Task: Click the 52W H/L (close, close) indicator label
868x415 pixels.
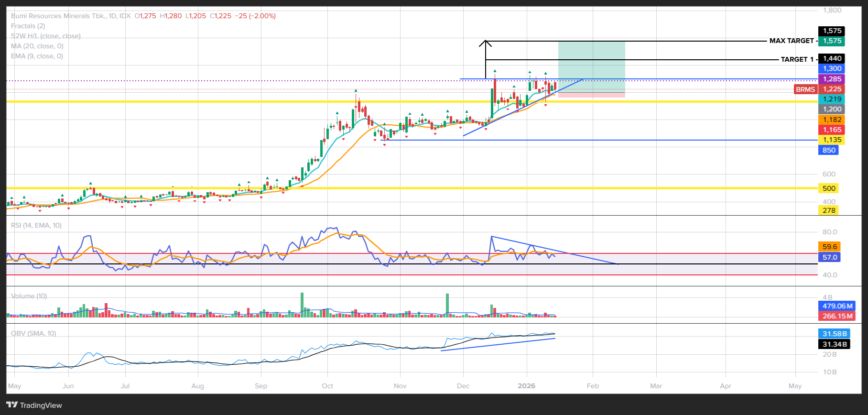Action: point(46,36)
